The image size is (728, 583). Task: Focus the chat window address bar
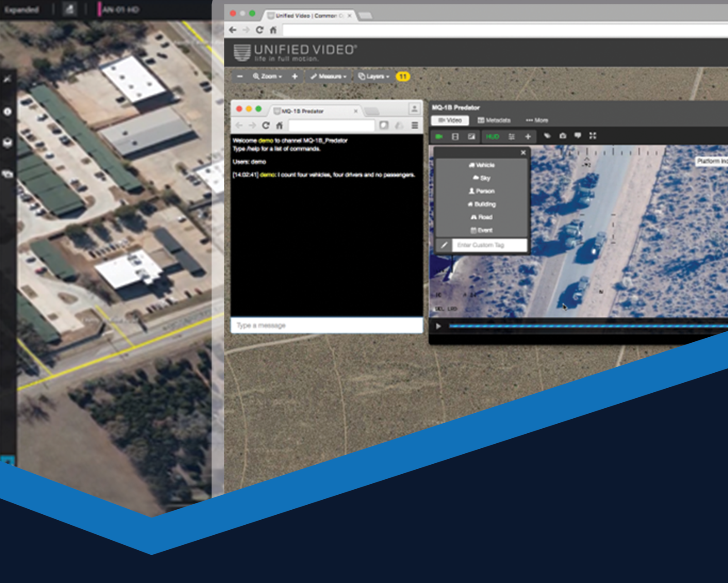(x=332, y=125)
